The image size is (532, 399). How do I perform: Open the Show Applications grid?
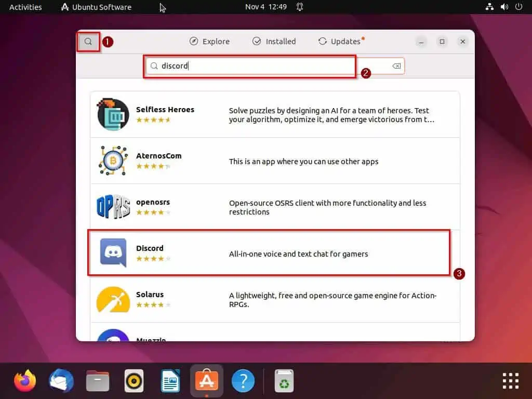coord(510,381)
